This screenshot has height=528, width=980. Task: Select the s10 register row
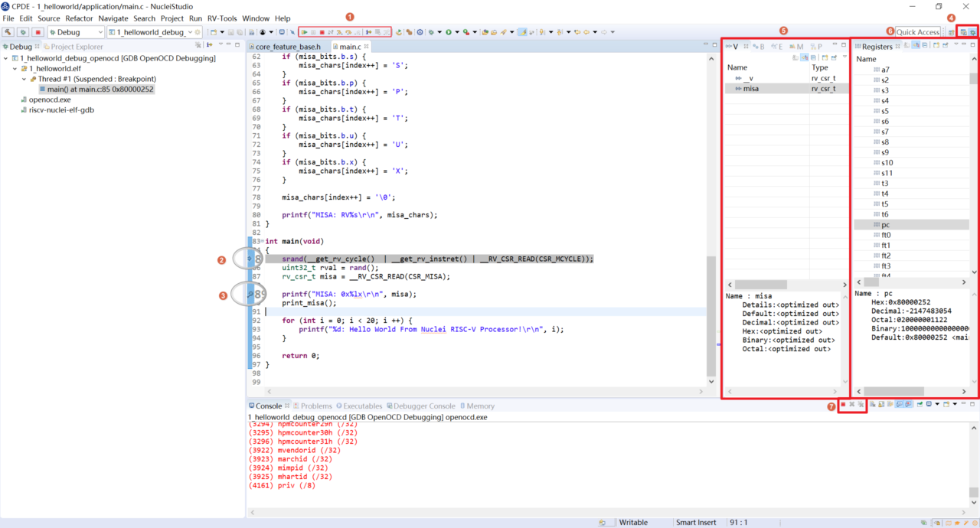911,163
